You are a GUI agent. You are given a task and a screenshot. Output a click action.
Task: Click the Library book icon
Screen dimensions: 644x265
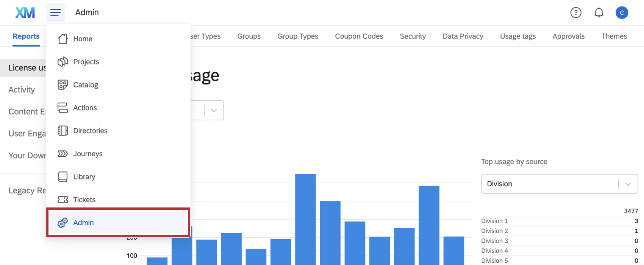[63, 177]
